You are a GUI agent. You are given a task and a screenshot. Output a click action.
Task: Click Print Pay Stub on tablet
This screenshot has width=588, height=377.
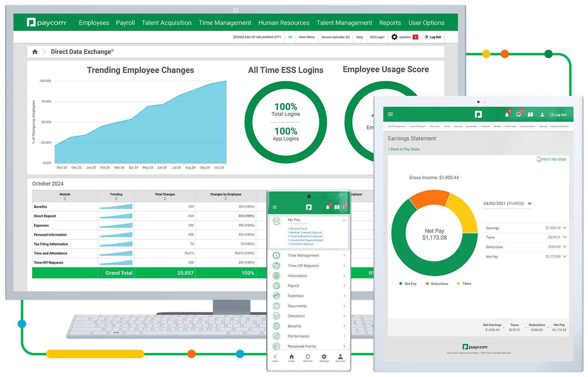click(x=552, y=159)
